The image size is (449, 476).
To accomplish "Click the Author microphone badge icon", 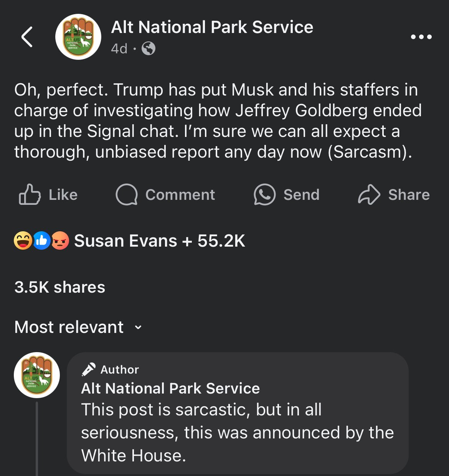I will click(x=88, y=369).
